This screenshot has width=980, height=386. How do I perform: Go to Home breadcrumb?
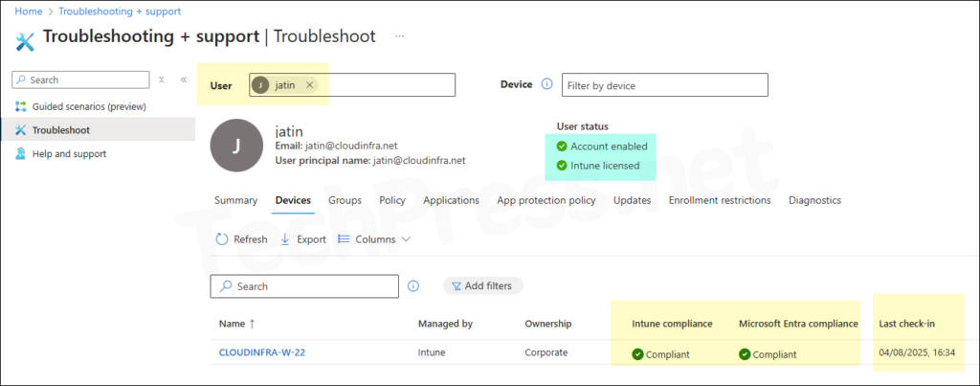pos(28,11)
